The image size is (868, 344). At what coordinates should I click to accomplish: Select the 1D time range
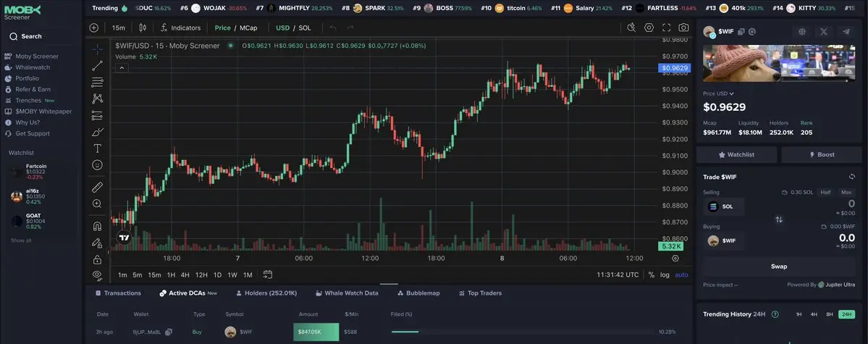(x=218, y=274)
